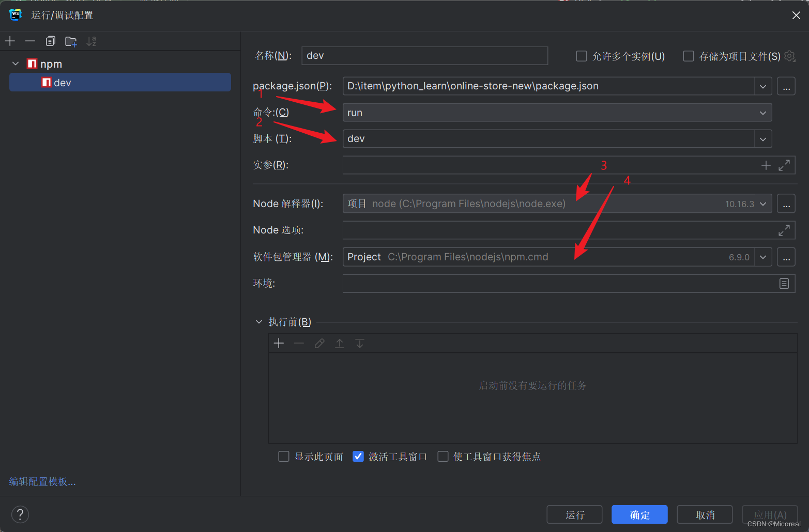Image resolution: width=809 pixels, height=532 pixels.
Task: Open settings gear next to store as project file
Action: (789, 56)
